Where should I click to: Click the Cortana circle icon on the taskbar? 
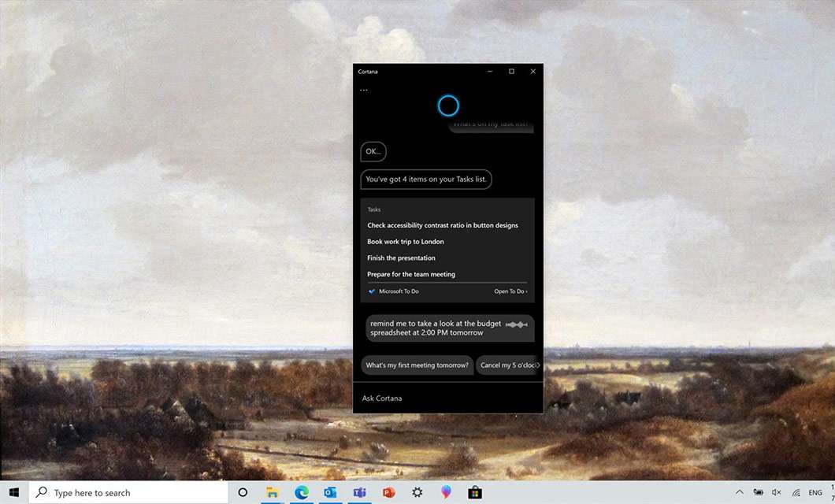pos(243,492)
